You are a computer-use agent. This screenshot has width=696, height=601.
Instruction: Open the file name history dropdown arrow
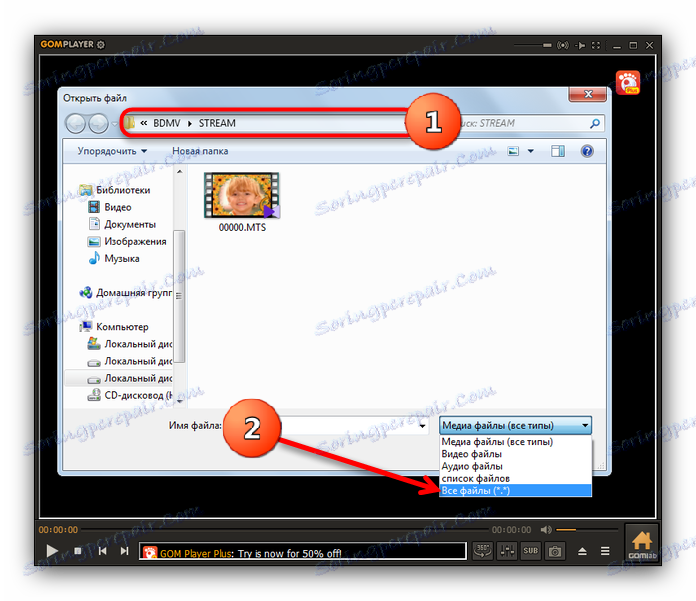click(x=422, y=426)
